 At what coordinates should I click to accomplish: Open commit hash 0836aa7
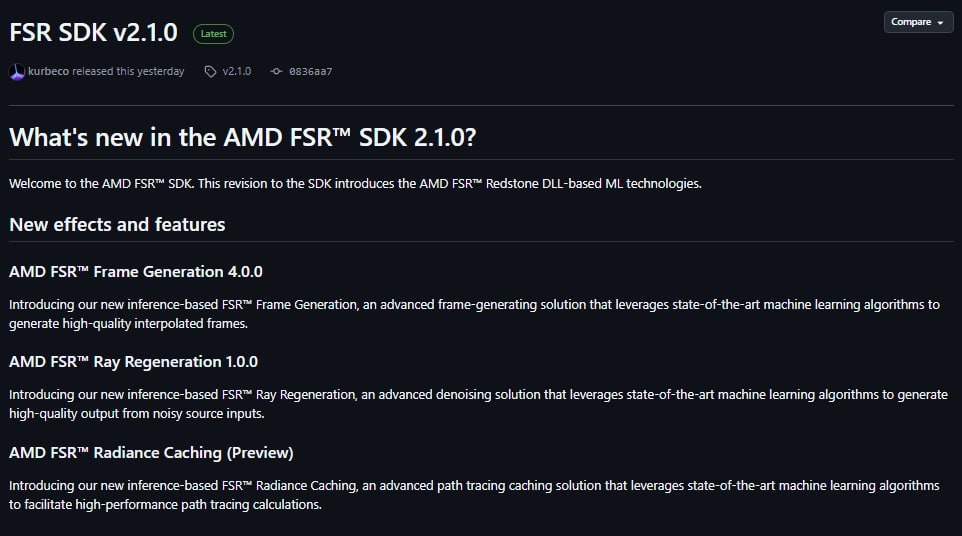(310, 72)
